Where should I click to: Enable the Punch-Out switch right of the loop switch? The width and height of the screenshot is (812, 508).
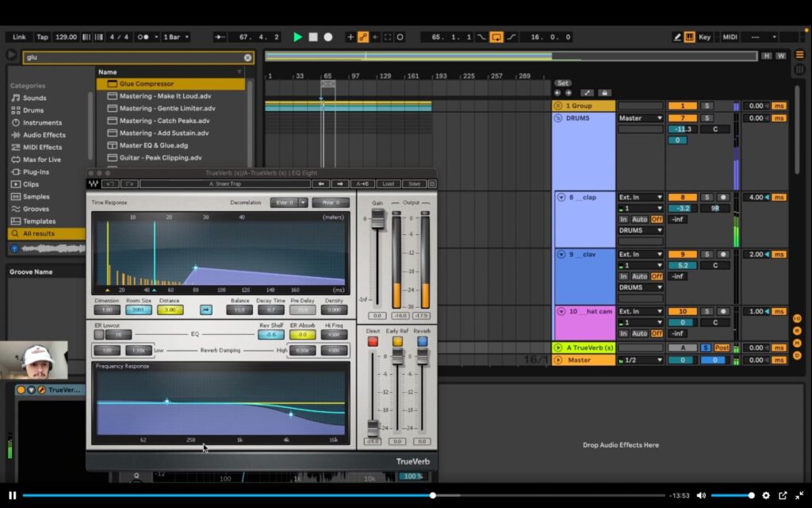click(511, 37)
